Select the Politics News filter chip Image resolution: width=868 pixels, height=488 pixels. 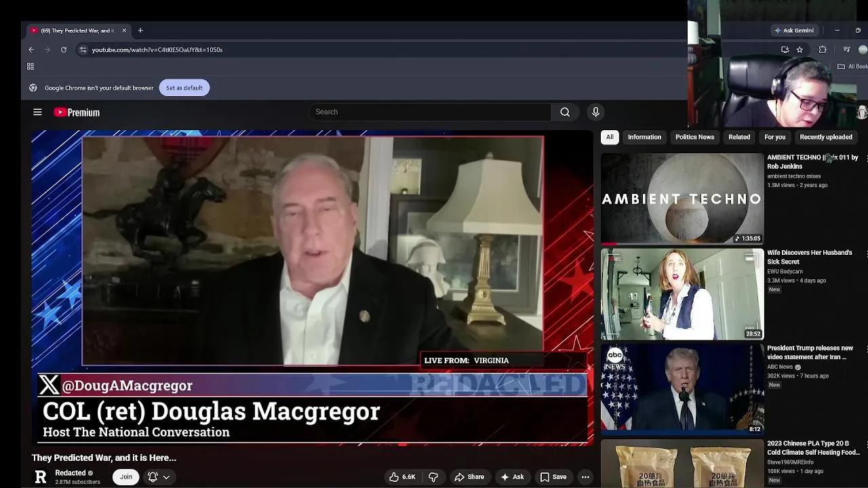(x=694, y=137)
